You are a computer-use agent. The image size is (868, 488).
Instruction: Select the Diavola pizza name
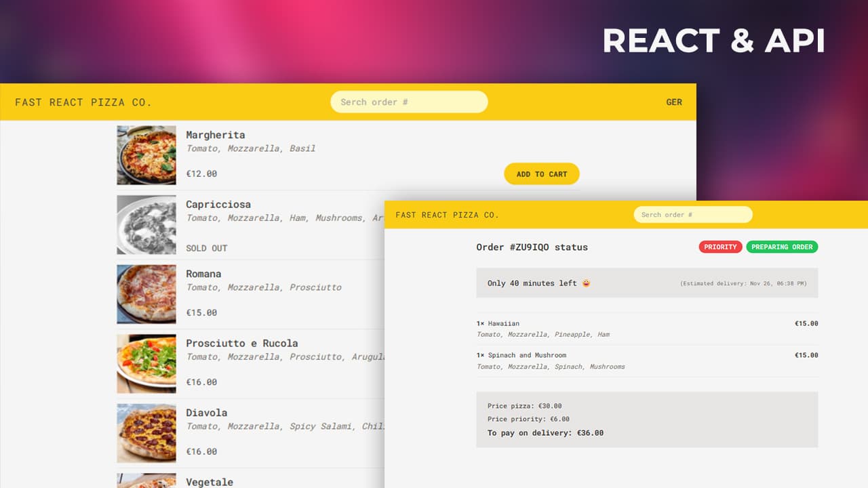point(207,412)
